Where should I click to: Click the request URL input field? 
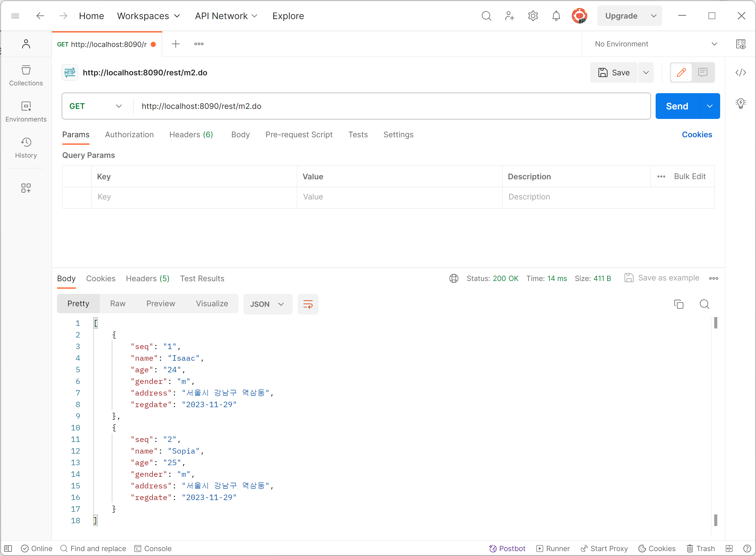tap(390, 106)
